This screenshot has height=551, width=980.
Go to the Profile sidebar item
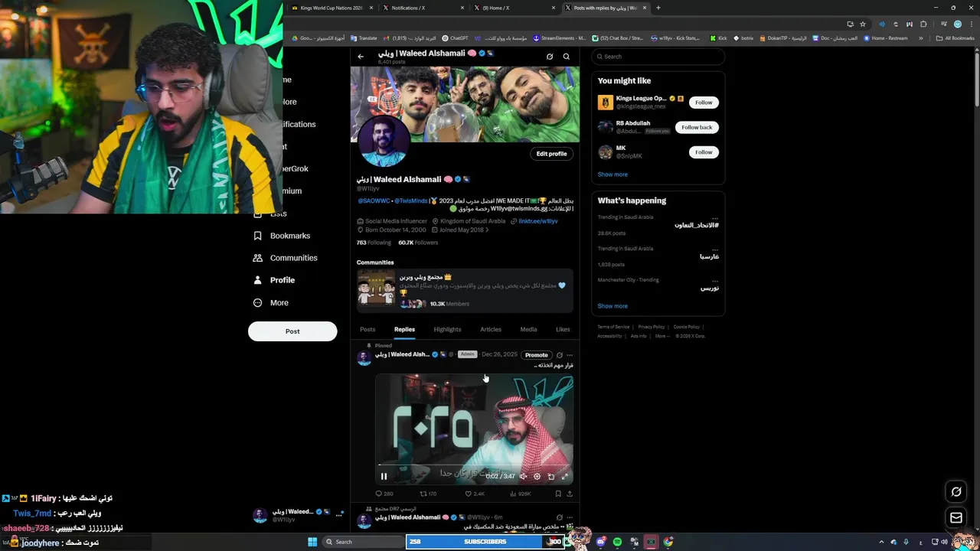tap(274, 280)
